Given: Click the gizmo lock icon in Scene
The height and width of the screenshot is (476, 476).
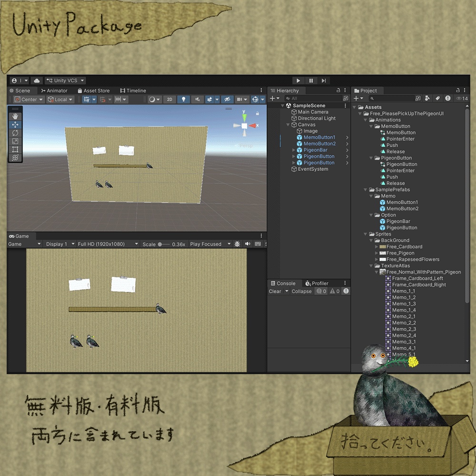Looking at the screenshot, I should 257,113.
